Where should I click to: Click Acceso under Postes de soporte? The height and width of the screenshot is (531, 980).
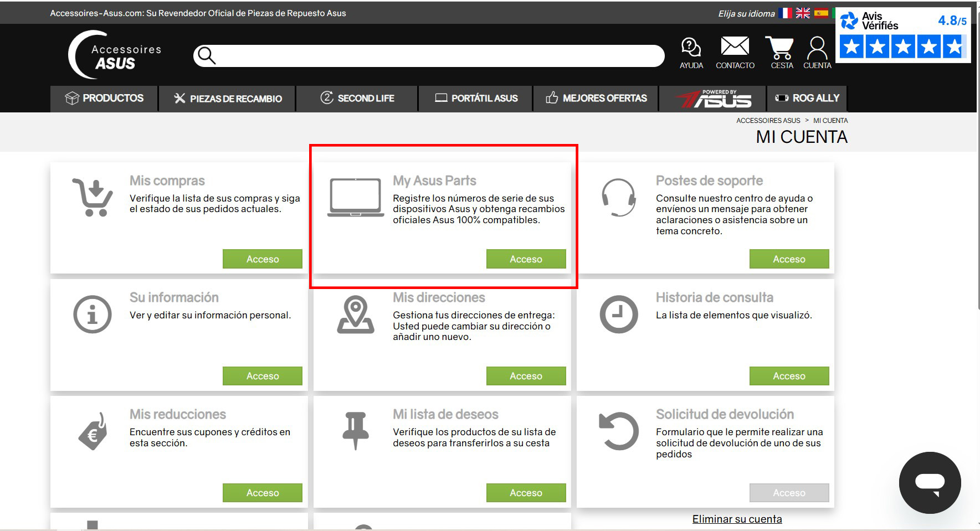[x=789, y=259]
